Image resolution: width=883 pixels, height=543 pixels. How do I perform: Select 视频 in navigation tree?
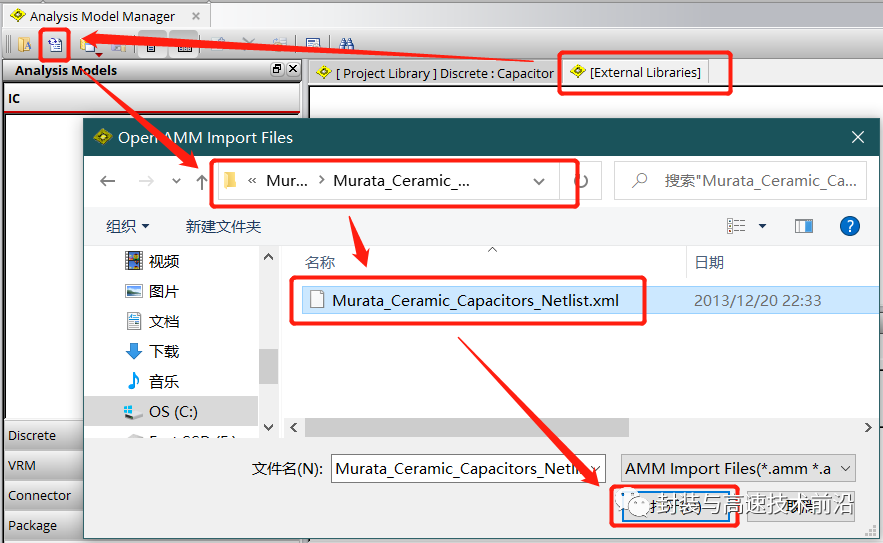(151, 261)
